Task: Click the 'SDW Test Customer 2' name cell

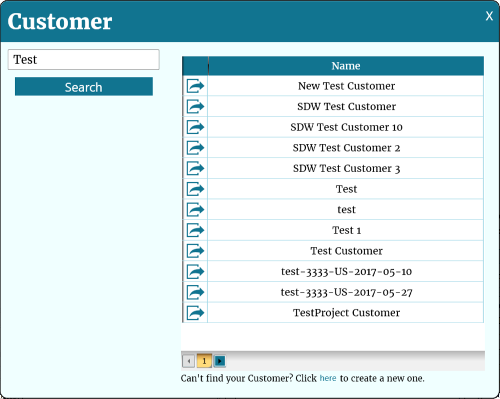Action: pos(346,148)
